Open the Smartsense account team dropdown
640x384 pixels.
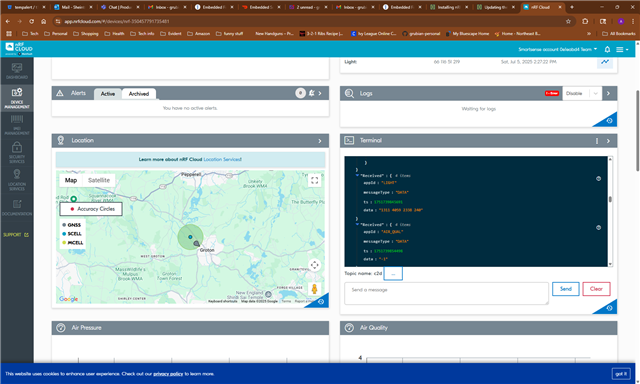(557, 49)
